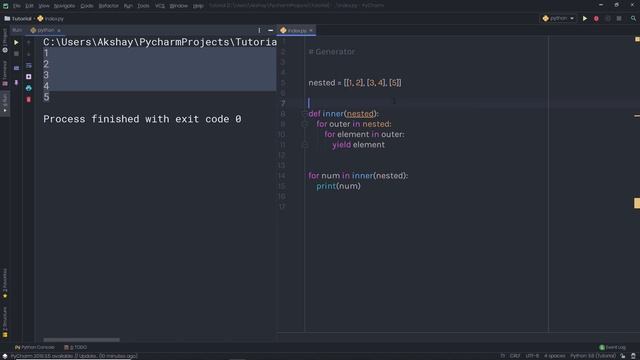
Task: Hide the Run tool window
Action: click(x=271, y=30)
